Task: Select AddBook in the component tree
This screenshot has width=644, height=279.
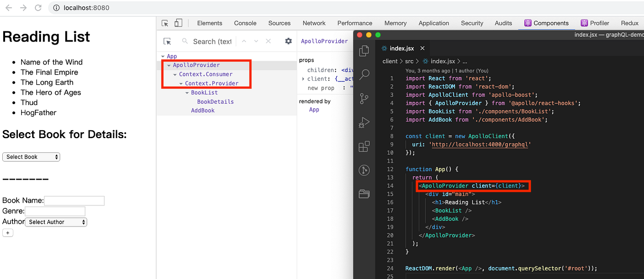Action: 203,110
